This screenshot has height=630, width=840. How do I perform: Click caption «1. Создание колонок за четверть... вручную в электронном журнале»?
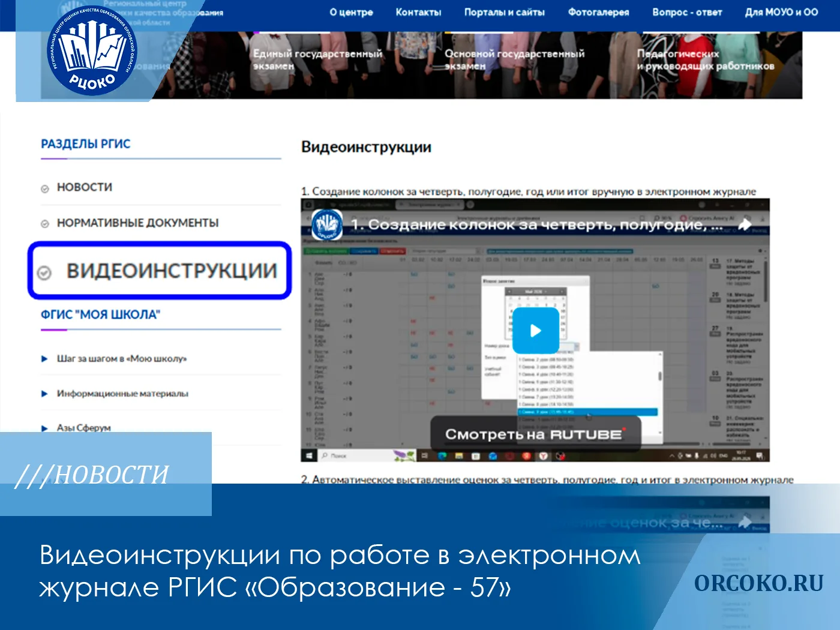[528, 191]
